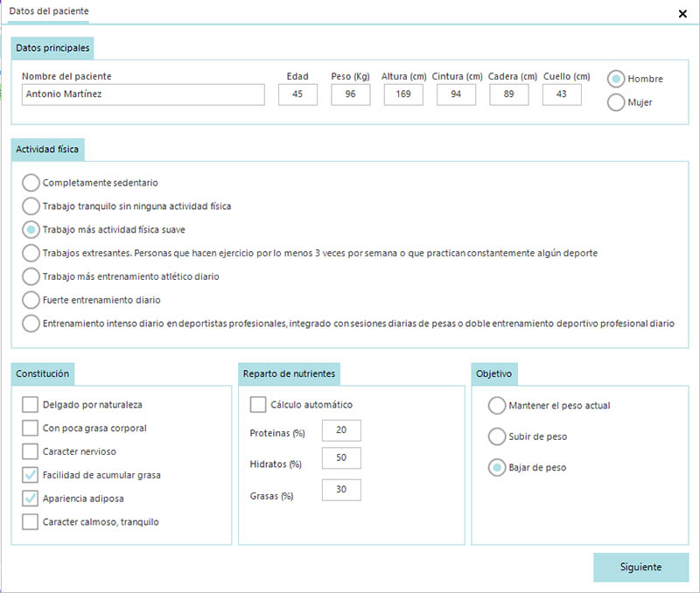This screenshot has width=700, height=593.
Task: Check Caracter calmoso, tranquilo
Action: pos(30,521)
